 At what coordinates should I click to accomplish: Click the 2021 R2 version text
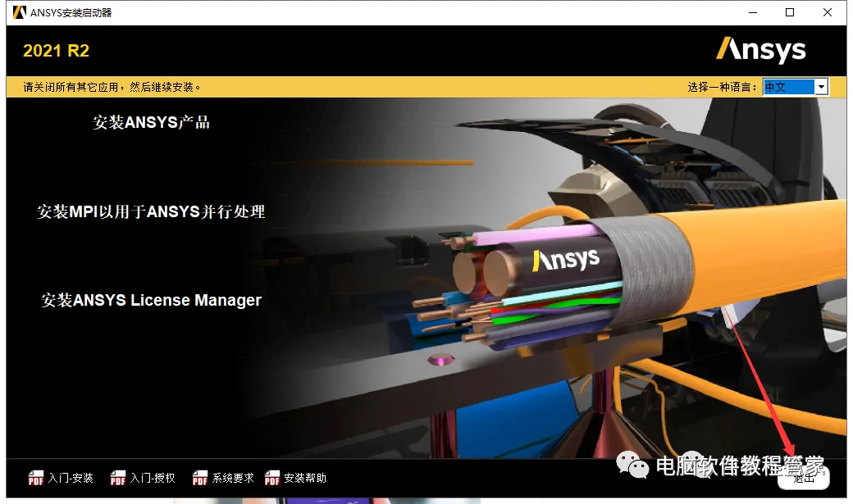tap(56, 51)
